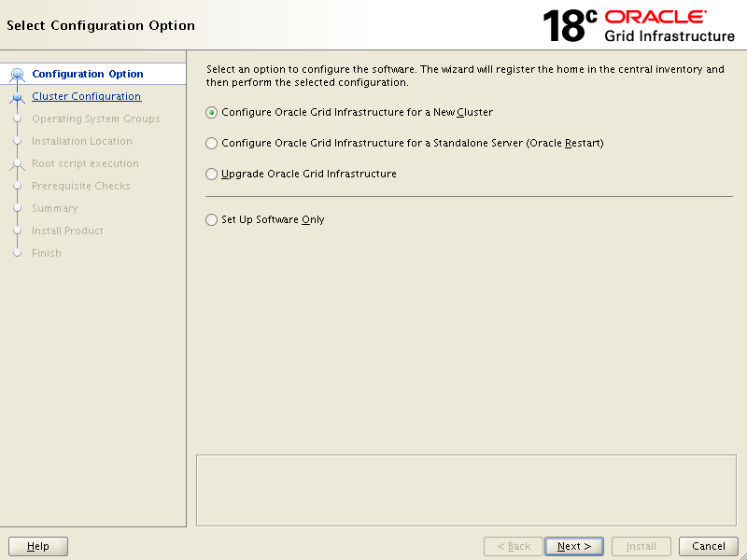This screenshot has height=560, width=747.
Task: Click the Configuration Option step marker icon
Action: click(18, 75)
